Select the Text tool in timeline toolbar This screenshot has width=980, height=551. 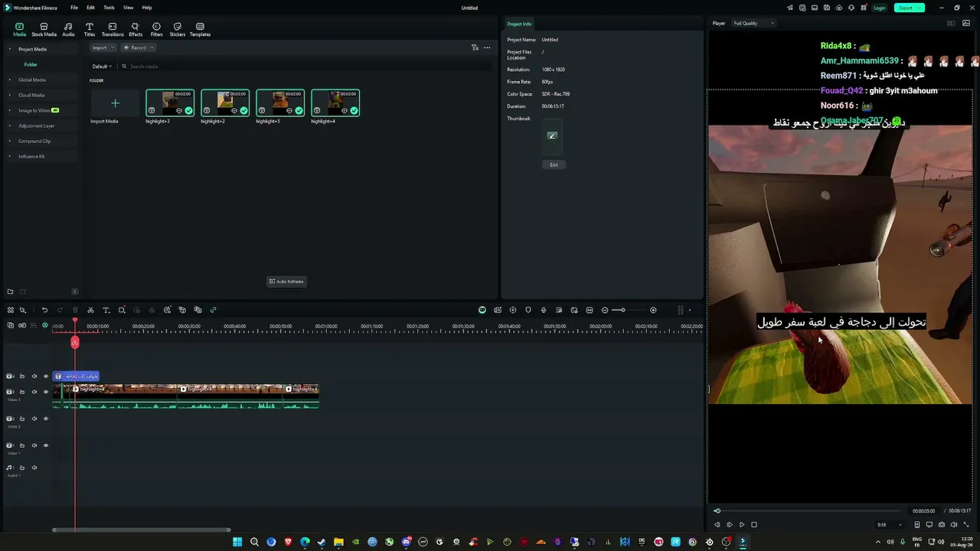pos(106,310)
